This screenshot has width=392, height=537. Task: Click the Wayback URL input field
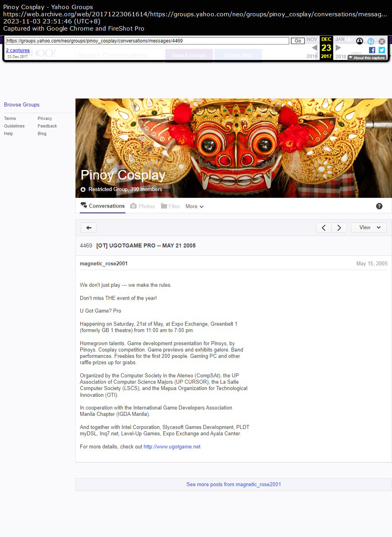(x=147, y=41)
